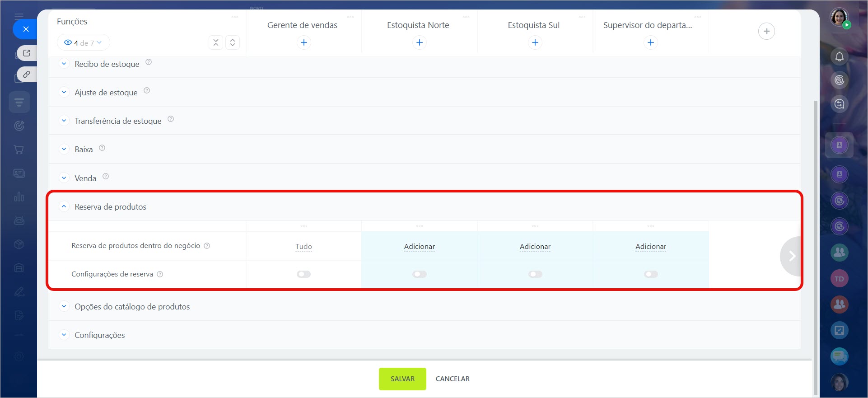Screen dimensions: 868x398
Task: Open the panel in a new window icon
Action: [x=27, y=53]
